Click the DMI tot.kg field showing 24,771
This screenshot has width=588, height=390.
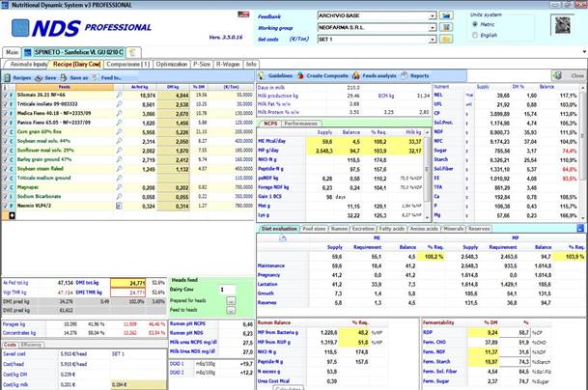pyautogui.click(x=127, y=283)
